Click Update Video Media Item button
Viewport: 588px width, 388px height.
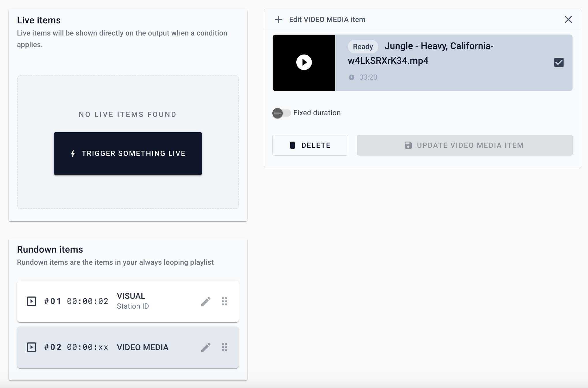click(465, 145)
